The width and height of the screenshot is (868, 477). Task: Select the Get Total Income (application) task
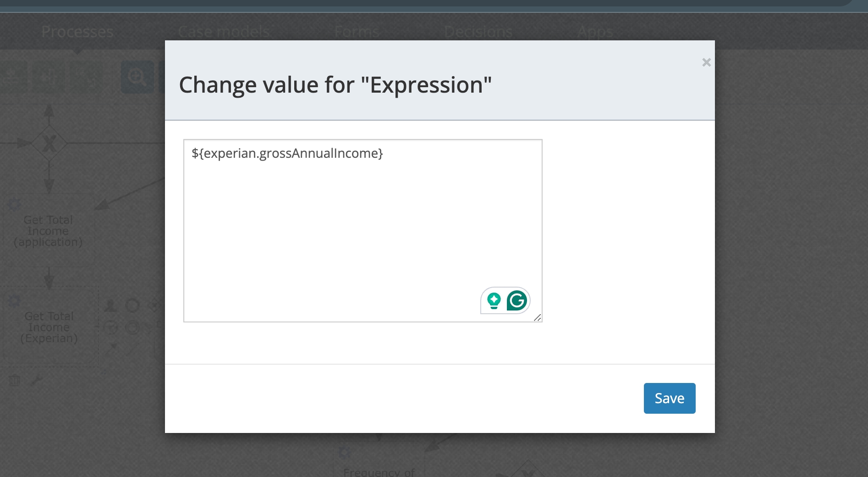[x=48, y=231]
